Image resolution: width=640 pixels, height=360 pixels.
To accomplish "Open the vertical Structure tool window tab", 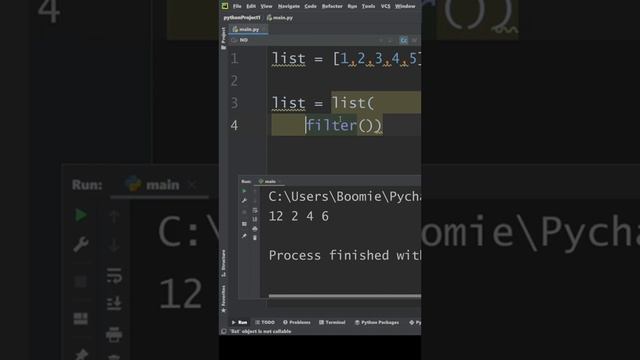I will click(223, 263).
